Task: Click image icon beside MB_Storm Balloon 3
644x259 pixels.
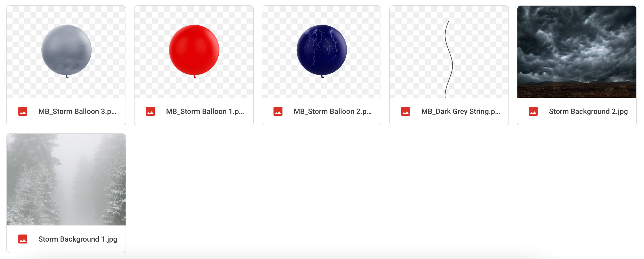Action: (x=23, y=111)
